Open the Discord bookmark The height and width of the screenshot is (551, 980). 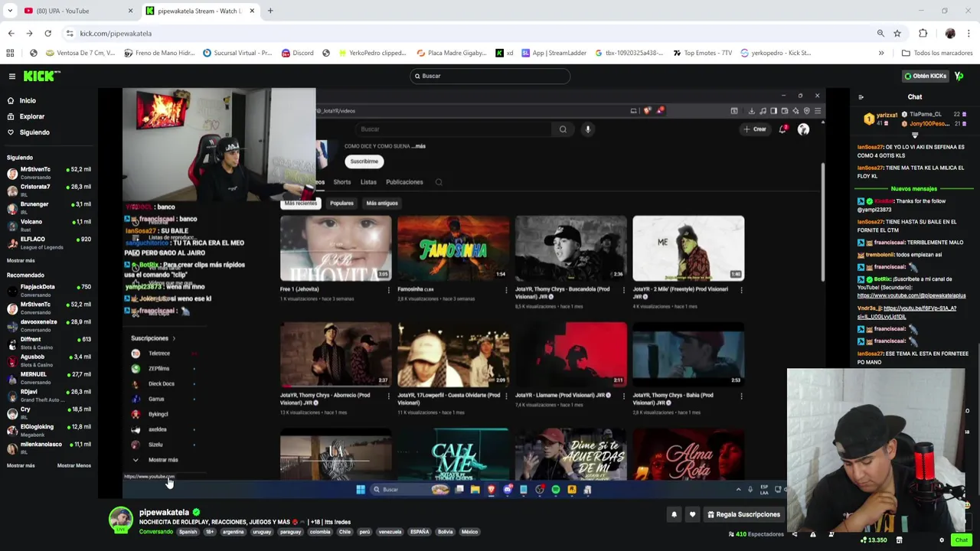[297, 53]
